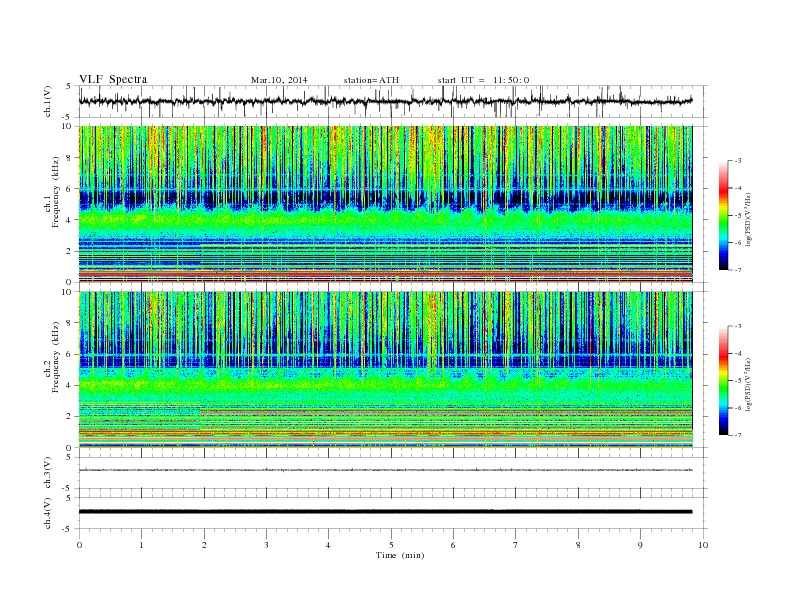Click the ch.1 voltage waveform trace

point(385,101)
